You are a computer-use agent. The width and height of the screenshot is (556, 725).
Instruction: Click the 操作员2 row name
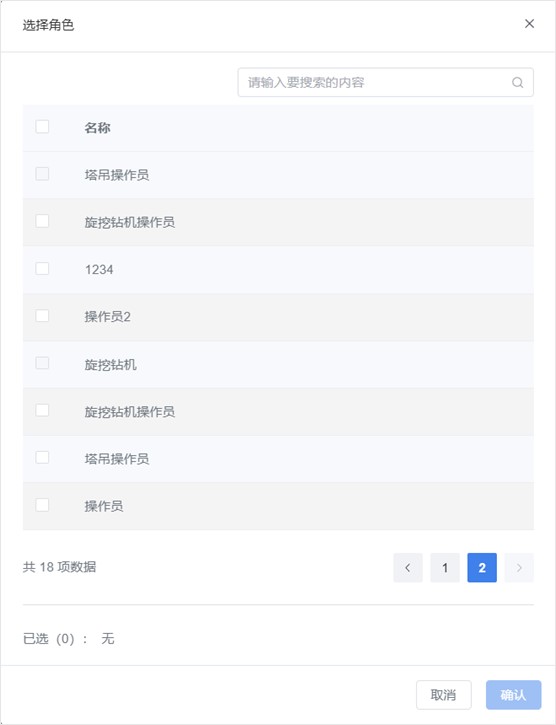(107, 317)
